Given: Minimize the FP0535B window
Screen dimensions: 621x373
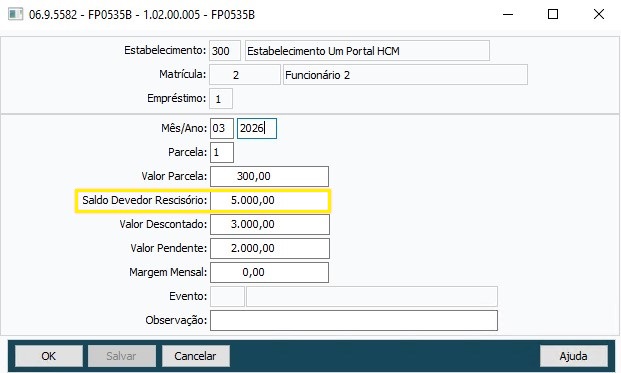Looking at the screenshot, I should [x=508, y=15].
